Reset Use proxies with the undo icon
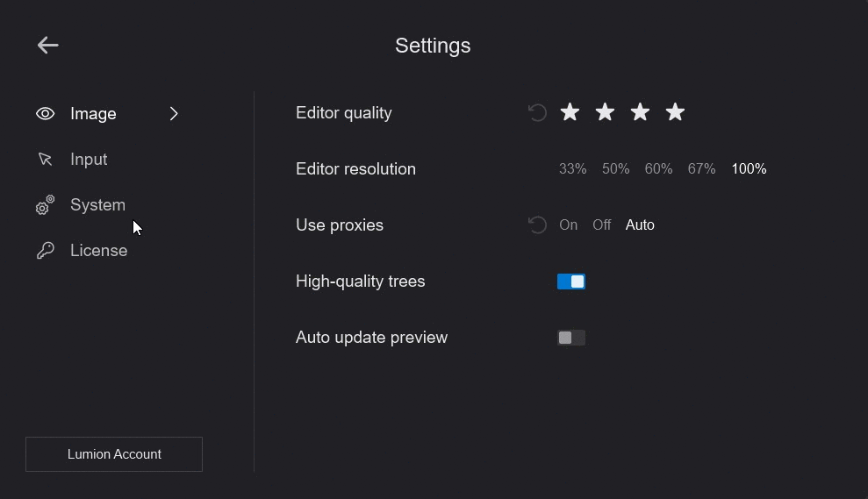Image resolution: width=868 pixels, height=499 pixels. tap(537, 225)
